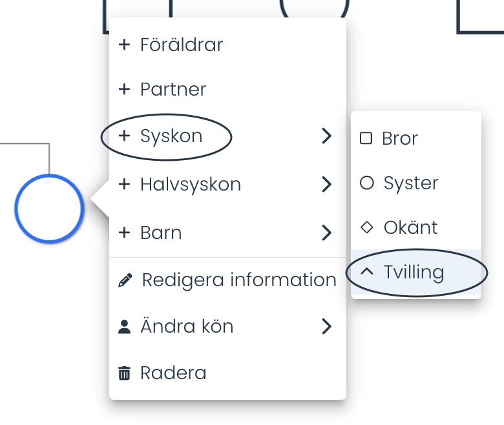Screen dimensions: 504x425
Task: Click the Halvsyskon menu label
Action: pyautogui.click(x=191, y=185)
